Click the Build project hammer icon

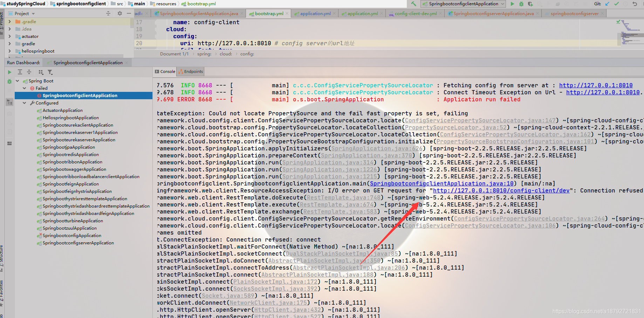pos(414,4)
